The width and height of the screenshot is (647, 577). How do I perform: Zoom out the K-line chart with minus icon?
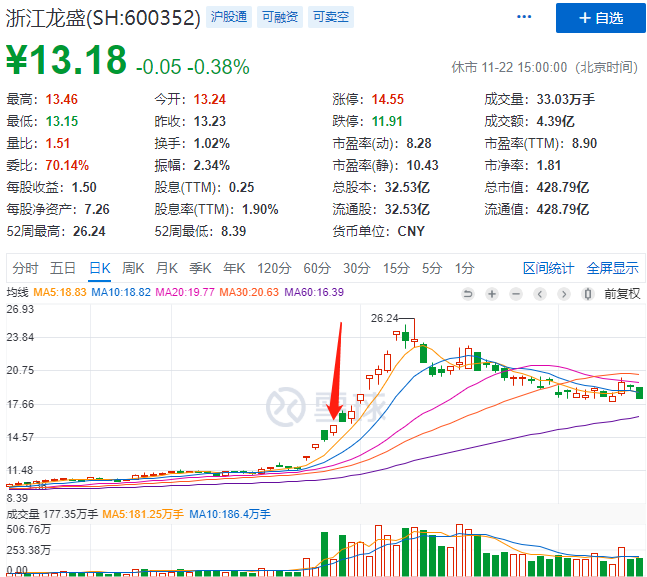tap(516, 294)
